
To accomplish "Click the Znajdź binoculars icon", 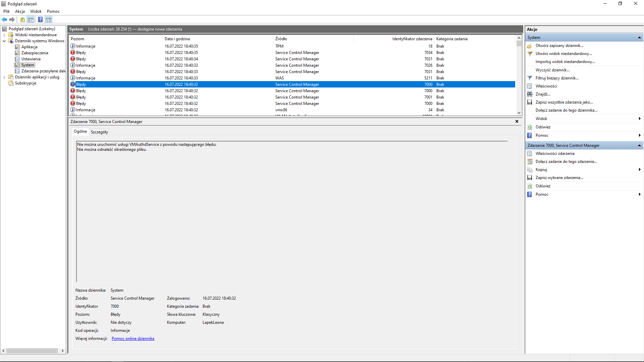I will (x=530, y=94).
